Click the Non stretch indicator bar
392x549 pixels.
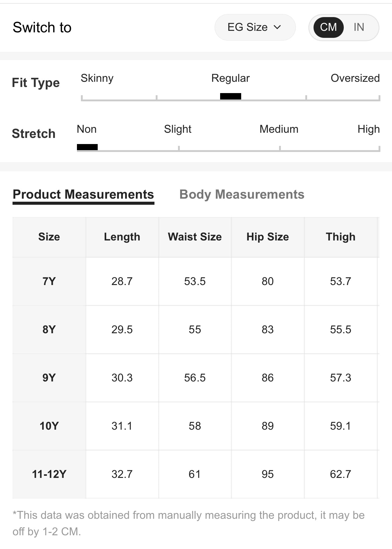click(x=87, y=147)
